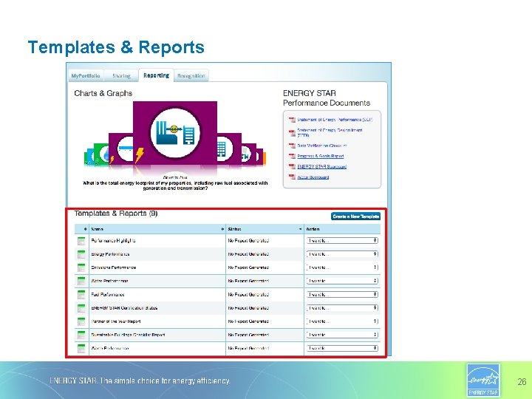Image resolution: width=532 pixels, height=399 pixels.
Task: Open the Progress & Goals Report link
Action: click(321, 156)
